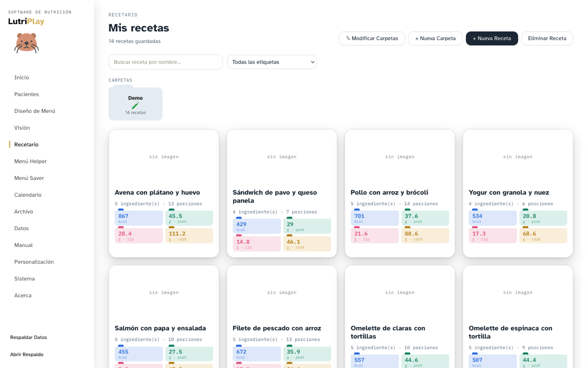
Task: Click the 14.8 g lip chip
Action: pyautogui.click(x=257, y=244)
